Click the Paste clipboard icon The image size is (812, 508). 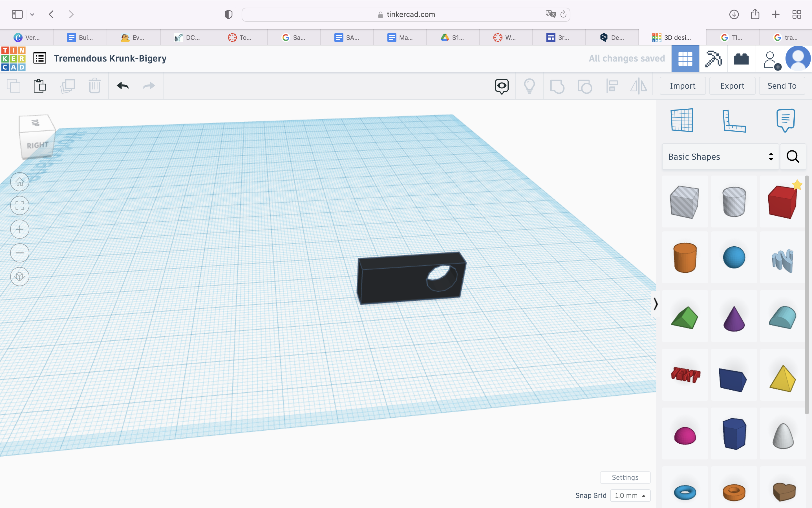pos(39,86)
